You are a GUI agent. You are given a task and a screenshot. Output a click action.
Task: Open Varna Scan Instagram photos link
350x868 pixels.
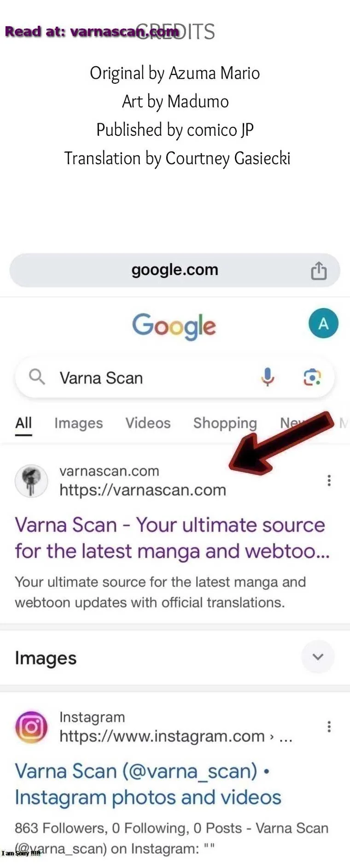[x=148, y=784]
